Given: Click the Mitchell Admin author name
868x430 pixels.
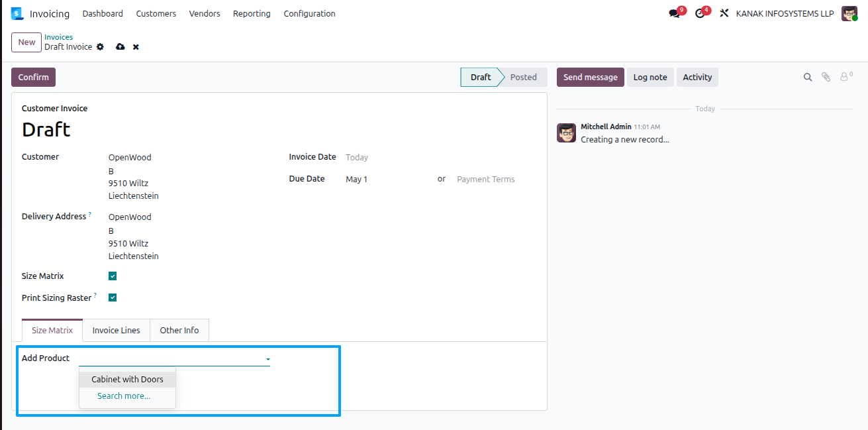Looking at the screenshot, I should (x=606, y=127).
